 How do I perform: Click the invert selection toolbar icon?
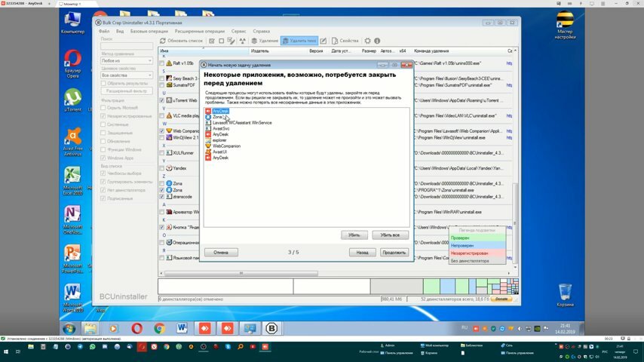point(232,41)
